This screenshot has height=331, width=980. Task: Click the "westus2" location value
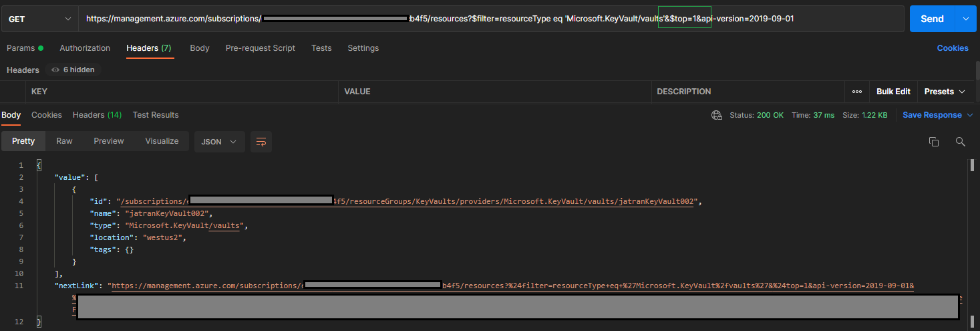click(162, 237)
